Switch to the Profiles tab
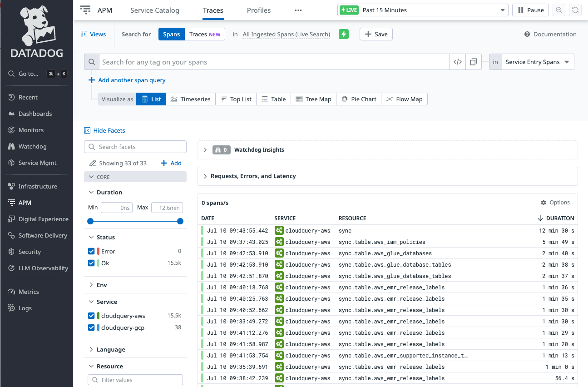 click(x=259, y=10)
